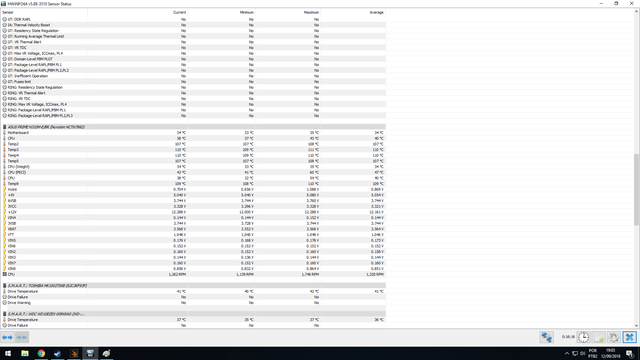Click the collapse columns arrows button

pos(22,337)
